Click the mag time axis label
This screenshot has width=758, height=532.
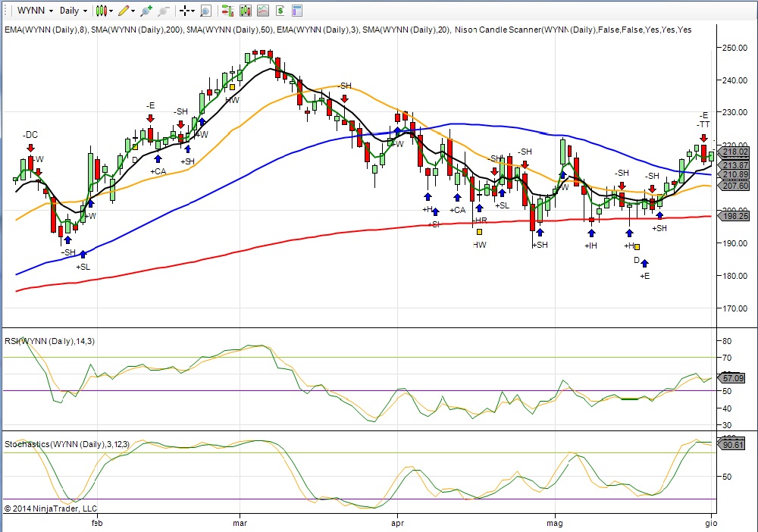tap(555, 524)
